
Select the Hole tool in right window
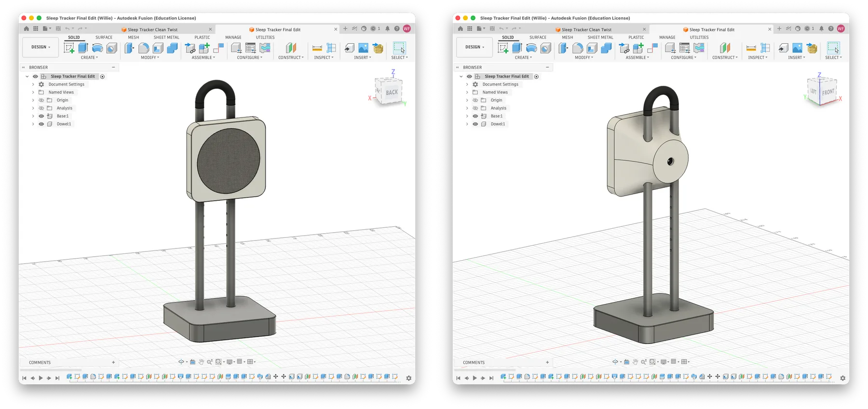click(546, 48)
